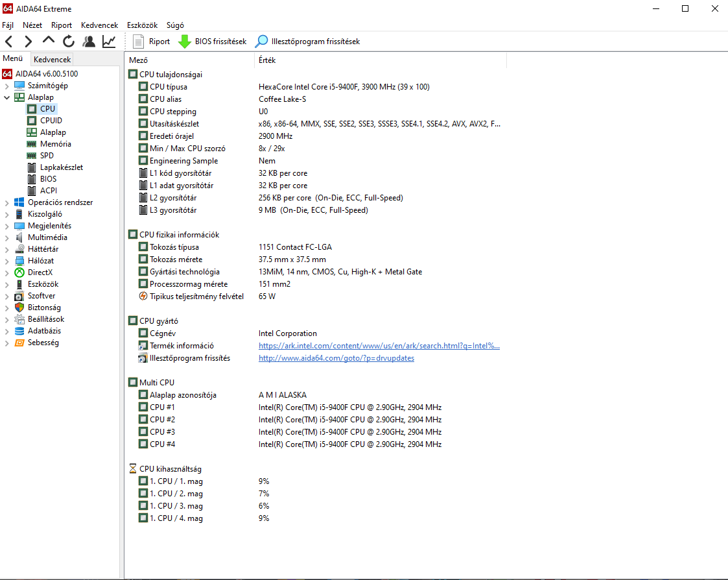Open the Kedvencek menu in menu bar
Screen dimensions: 728x580
tap(99, 25)
